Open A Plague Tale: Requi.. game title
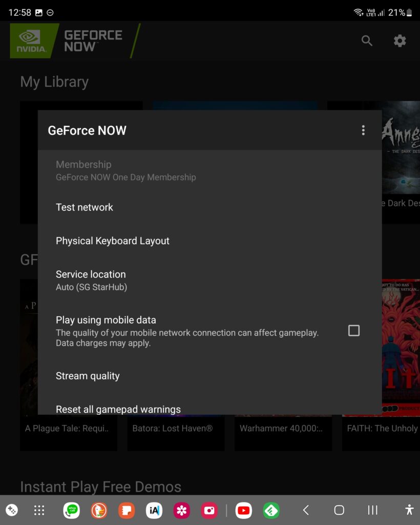Viewport: 420px width, 525px height. (x=67, y=428)
